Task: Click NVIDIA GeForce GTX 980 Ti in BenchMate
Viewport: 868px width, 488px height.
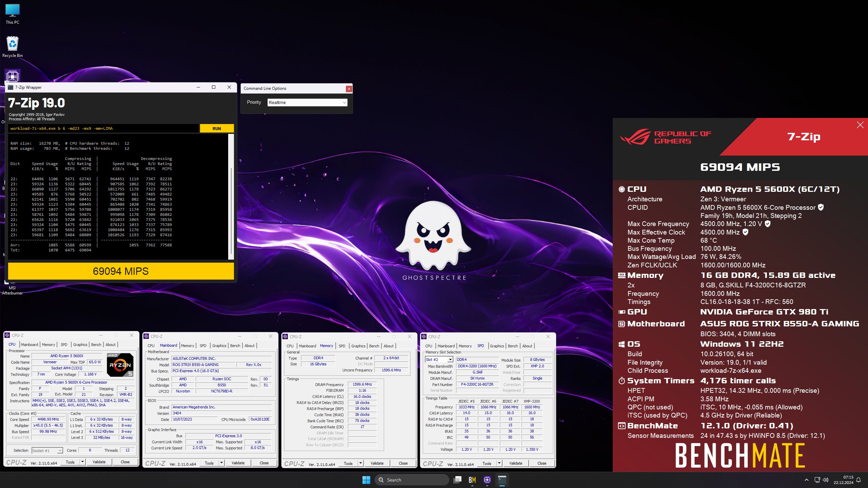Action: click(x=764, y=312)
